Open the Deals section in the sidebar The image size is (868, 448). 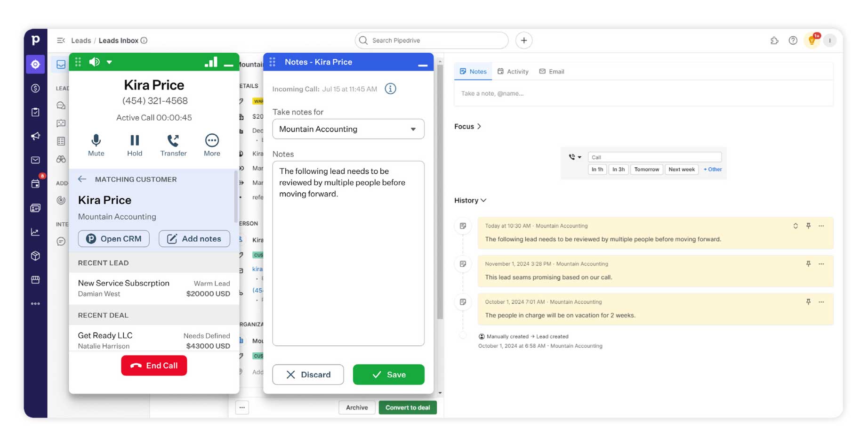[x=35, y=88]
